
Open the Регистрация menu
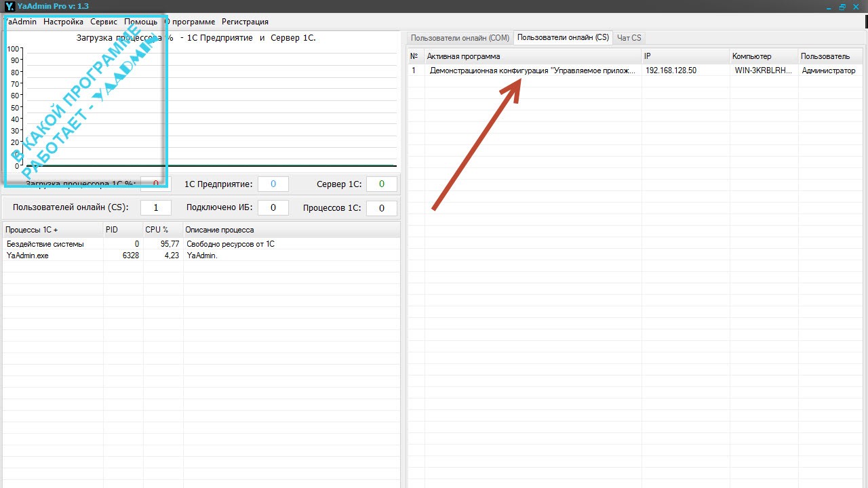245,22
